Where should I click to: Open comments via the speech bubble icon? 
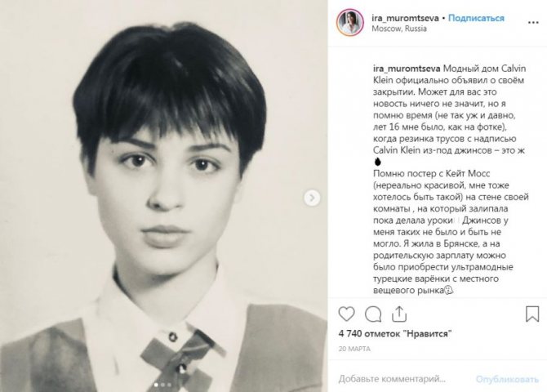[x=373, y=314]
